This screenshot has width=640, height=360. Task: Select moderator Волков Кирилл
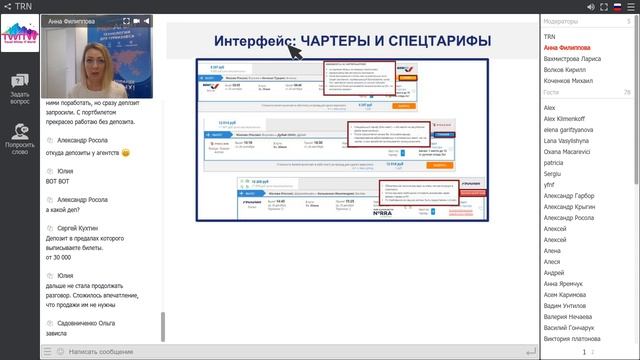564,70
